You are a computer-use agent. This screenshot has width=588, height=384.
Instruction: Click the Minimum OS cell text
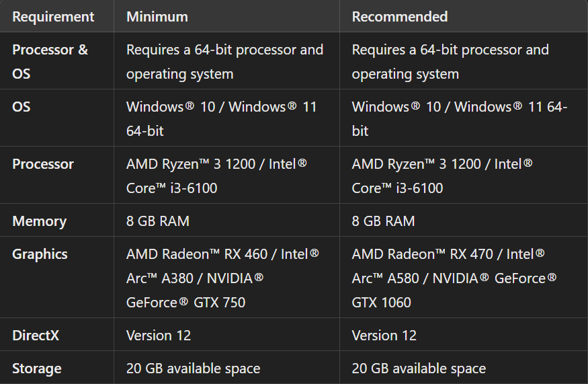[x=221, y=118]
